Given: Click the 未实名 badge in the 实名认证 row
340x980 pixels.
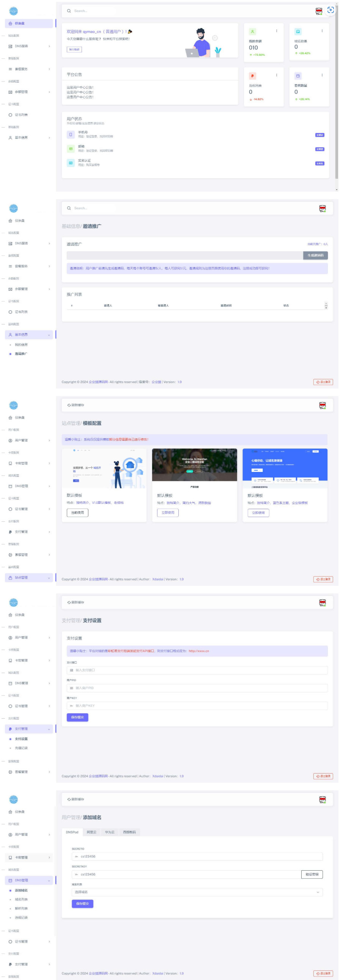Looking at the screenshot, I should coord(320,164).
